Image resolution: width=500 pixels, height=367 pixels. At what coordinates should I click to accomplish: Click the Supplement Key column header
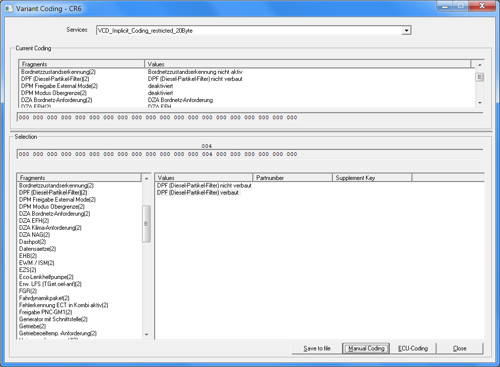(372, 178)
